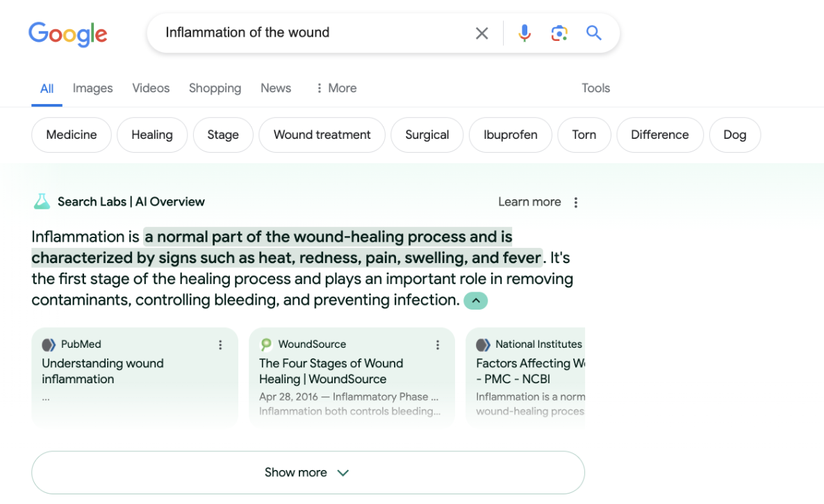Screen dimensions: 824x504
Task: Open AI Overview three-dot options menu
Action: click(576, 203)
